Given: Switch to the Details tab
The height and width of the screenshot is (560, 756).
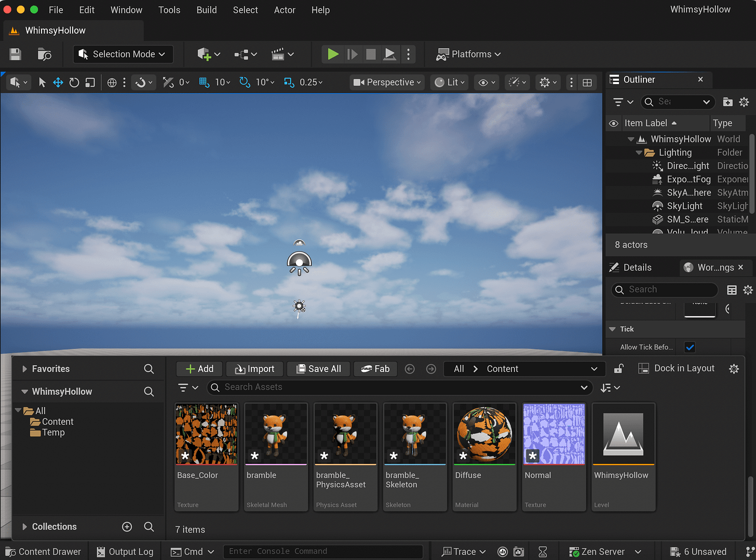Looking at the screenshot, I should (637, 268).
